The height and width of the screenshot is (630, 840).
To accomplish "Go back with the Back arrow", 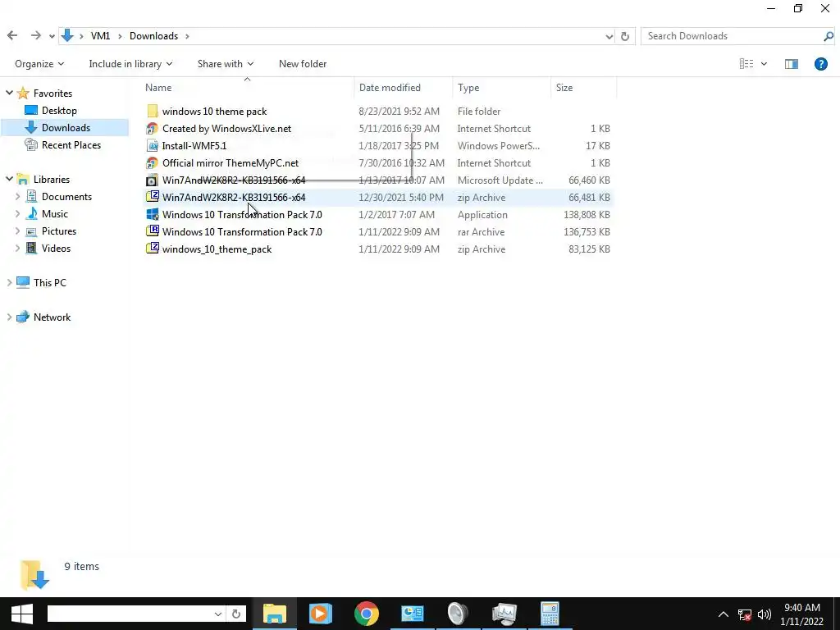I will tap(12, 36).
